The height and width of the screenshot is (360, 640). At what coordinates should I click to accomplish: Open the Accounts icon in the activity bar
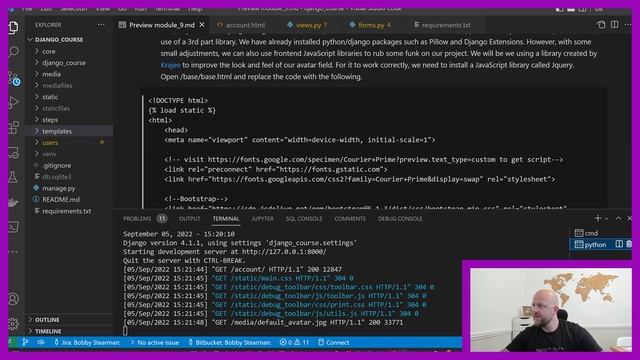(13, 299)
